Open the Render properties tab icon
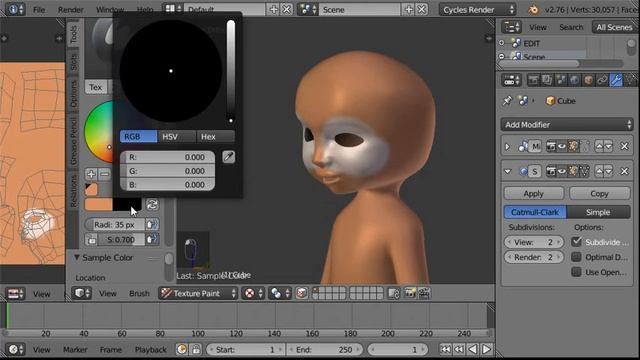Viewport: 640px width, 360px height. [x=533, y=80]
